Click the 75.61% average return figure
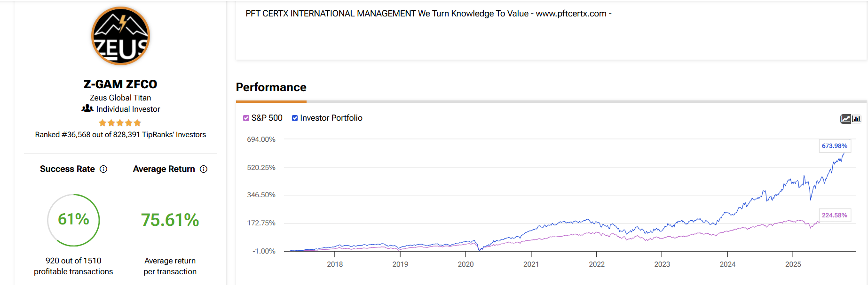Screen dimensions: 868x285 point(170,220)
